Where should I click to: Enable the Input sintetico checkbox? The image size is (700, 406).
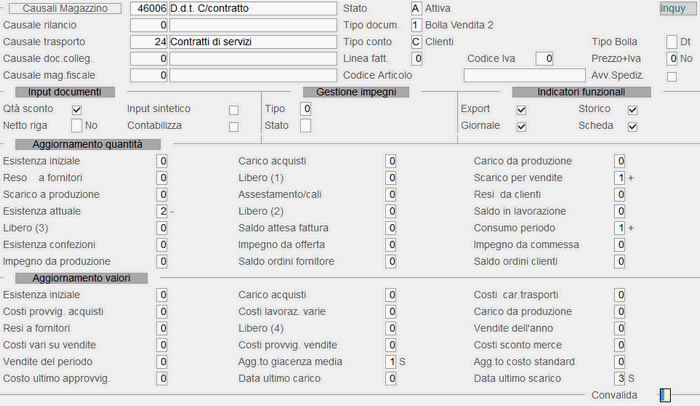point(233,110)
